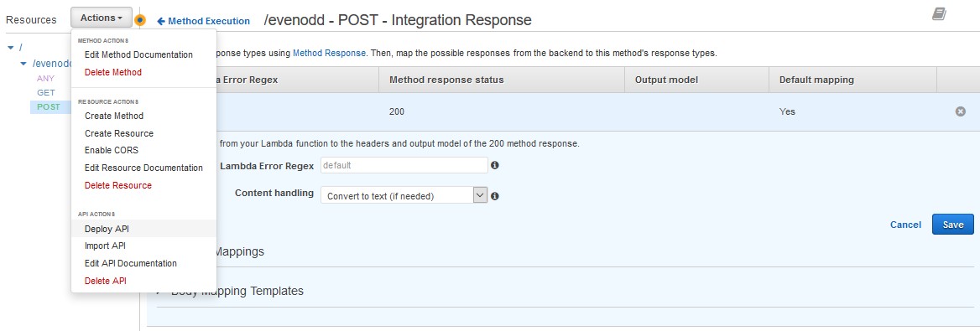Click the Cancel link
Viewport: 980px width, 331px height.
click(905, 225)
